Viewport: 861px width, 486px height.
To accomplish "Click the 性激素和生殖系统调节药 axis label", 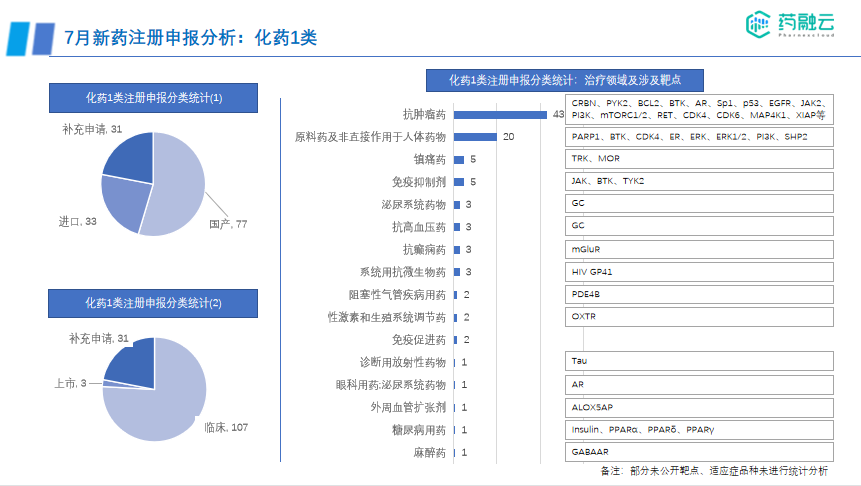I will click(x=387, y=317).
